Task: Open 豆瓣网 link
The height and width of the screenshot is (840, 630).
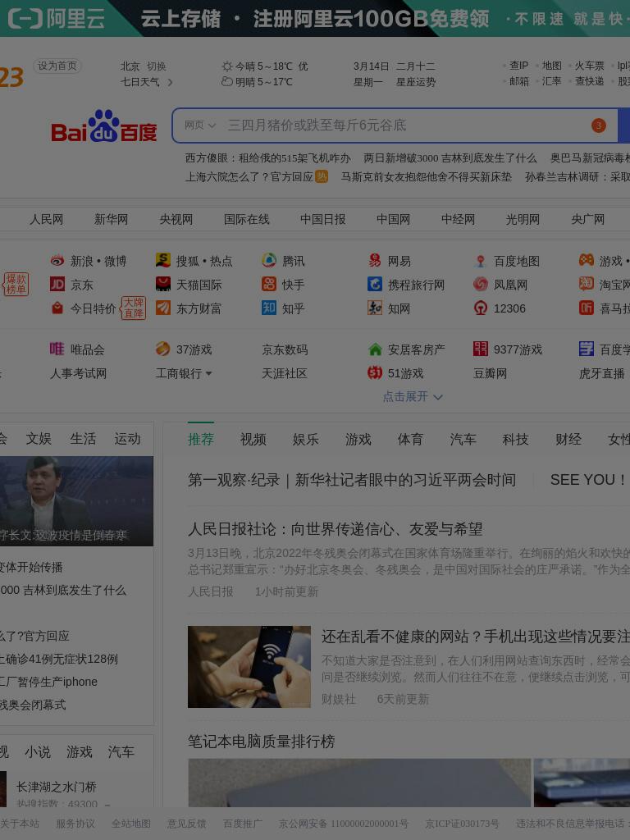Action: click(x=490, y=373)
